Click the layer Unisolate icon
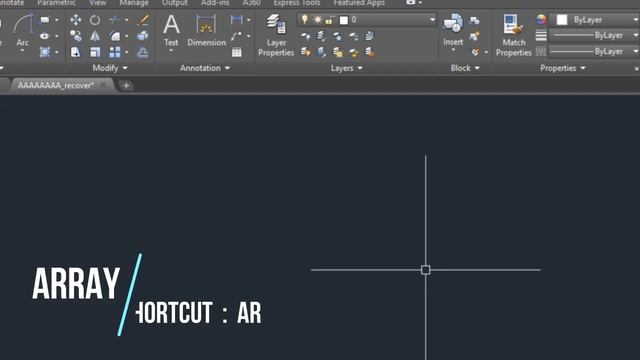The width and height of the screenshot is (640, 360). pos(321,52)
